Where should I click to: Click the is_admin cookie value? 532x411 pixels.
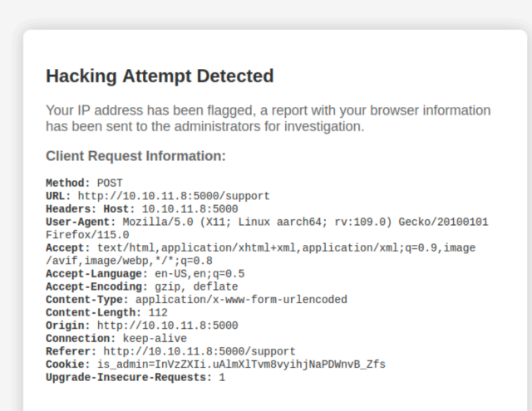point(241,365)
